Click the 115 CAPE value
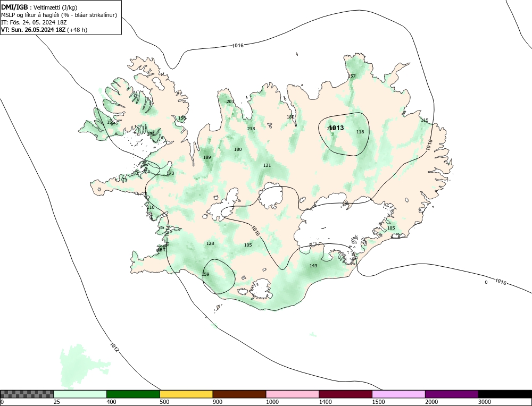 coord(425,120)
